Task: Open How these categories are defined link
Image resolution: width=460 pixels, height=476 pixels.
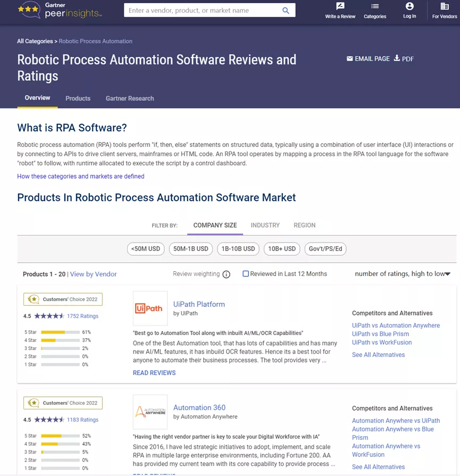Action: tap(81, 177)
